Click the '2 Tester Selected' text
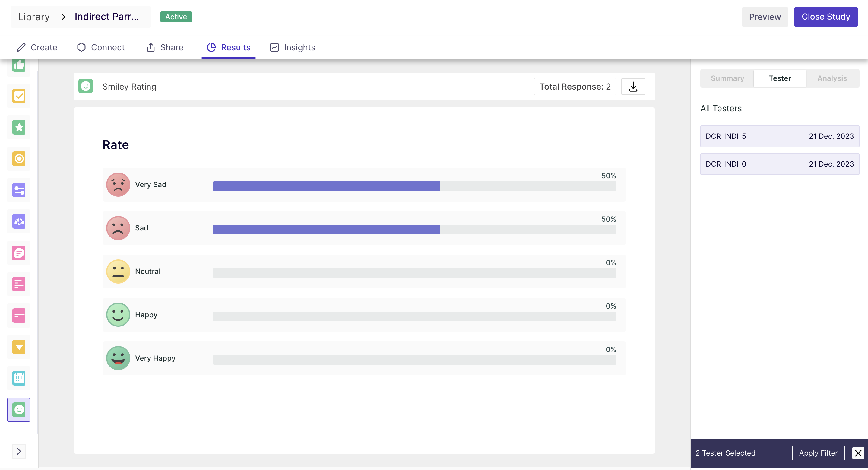868x470 pixels. [x=725, y=453]
